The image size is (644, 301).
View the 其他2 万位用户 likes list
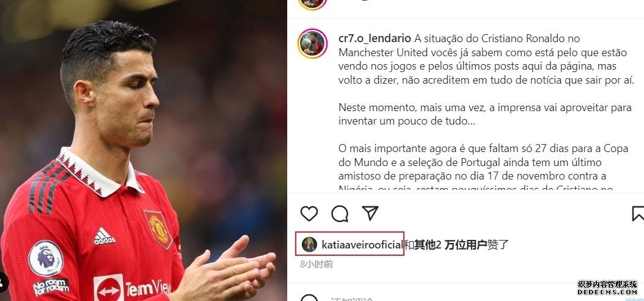pos(450,245)
